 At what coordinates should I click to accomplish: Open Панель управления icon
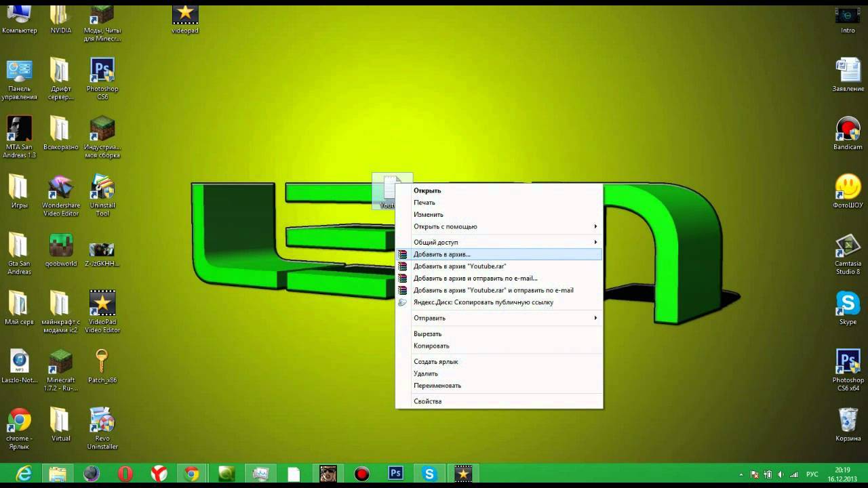[19, 80]
